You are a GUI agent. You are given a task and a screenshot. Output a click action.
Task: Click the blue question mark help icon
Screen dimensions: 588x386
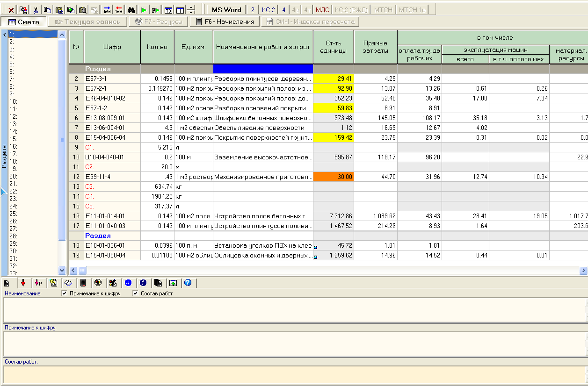click(188, 283)
